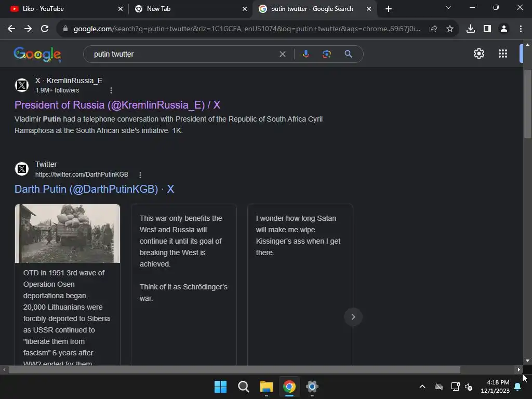Click scroll-left arrow on horizontal scrollbar
Screen dimensions: 532x399
pyautogui.click(x=4, y=369)
